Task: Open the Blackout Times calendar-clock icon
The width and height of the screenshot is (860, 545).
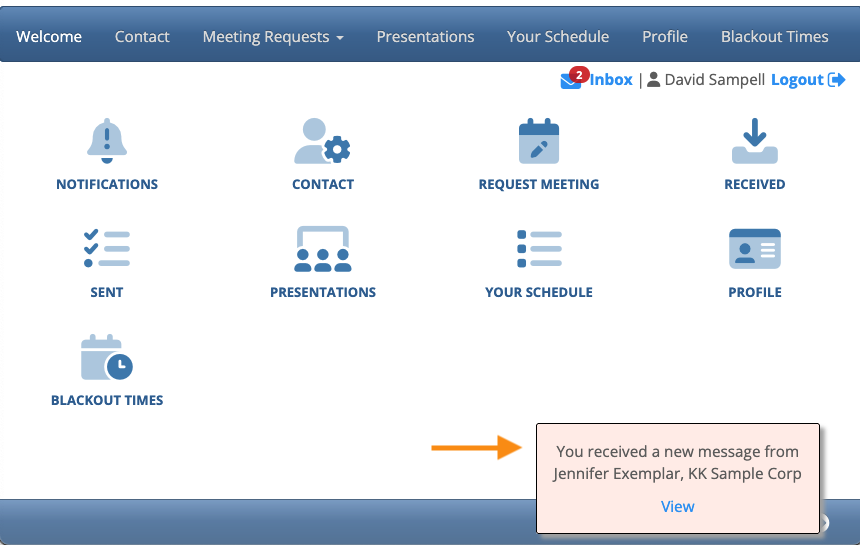Action: [107, 357]
